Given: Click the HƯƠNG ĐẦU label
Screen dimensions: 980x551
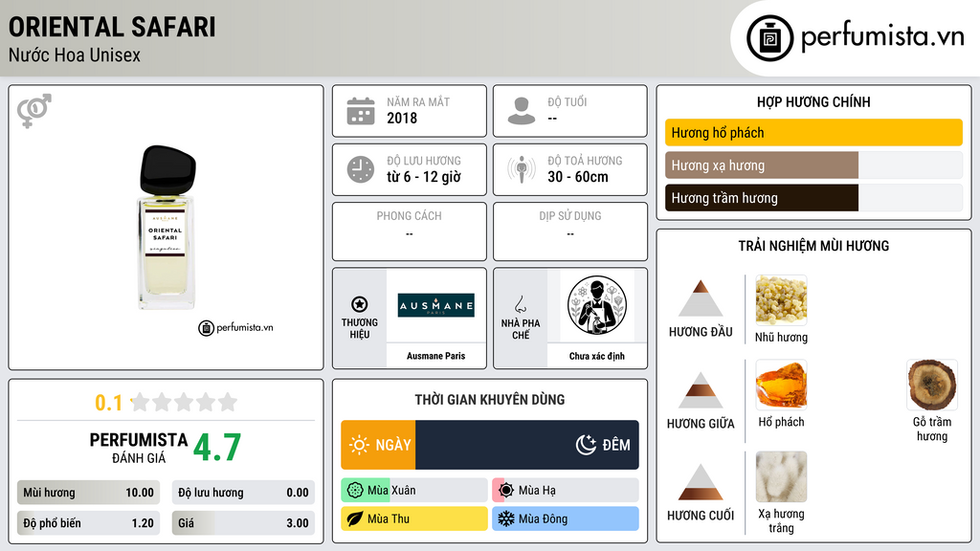Looking at the screenshot, I should (x=701, y=332).
